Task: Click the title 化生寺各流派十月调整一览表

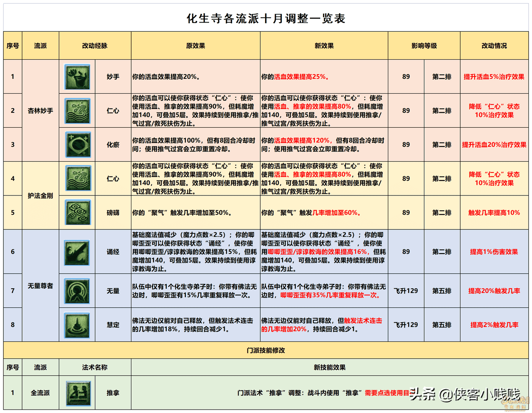Action: coord(266,18)
